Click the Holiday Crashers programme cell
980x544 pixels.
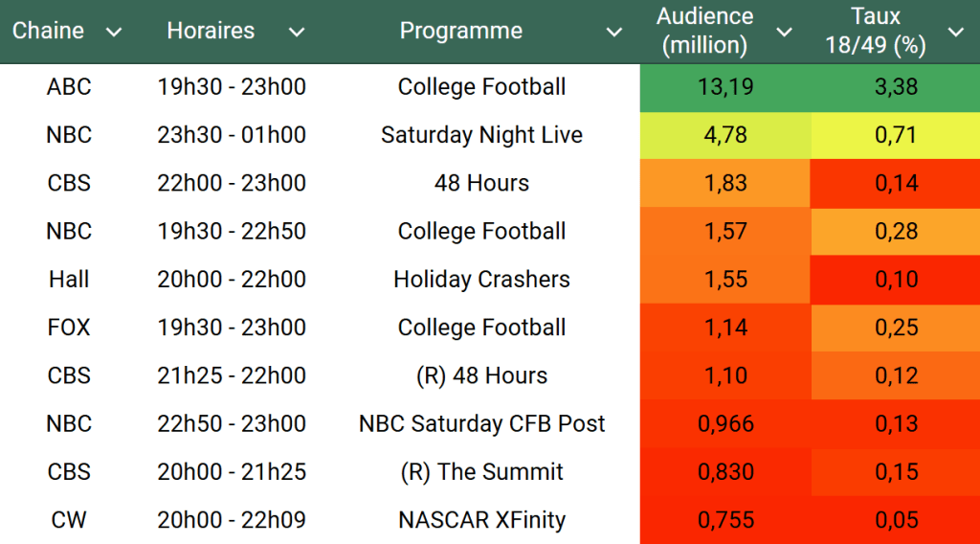tap(481, 280)
